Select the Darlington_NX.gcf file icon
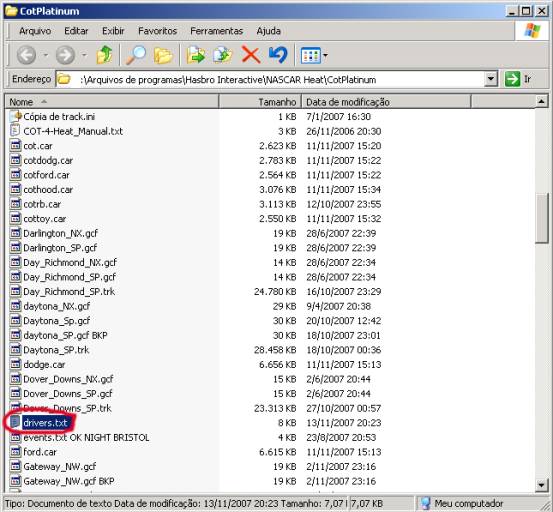The image size is (553, 512). point(15,233)
